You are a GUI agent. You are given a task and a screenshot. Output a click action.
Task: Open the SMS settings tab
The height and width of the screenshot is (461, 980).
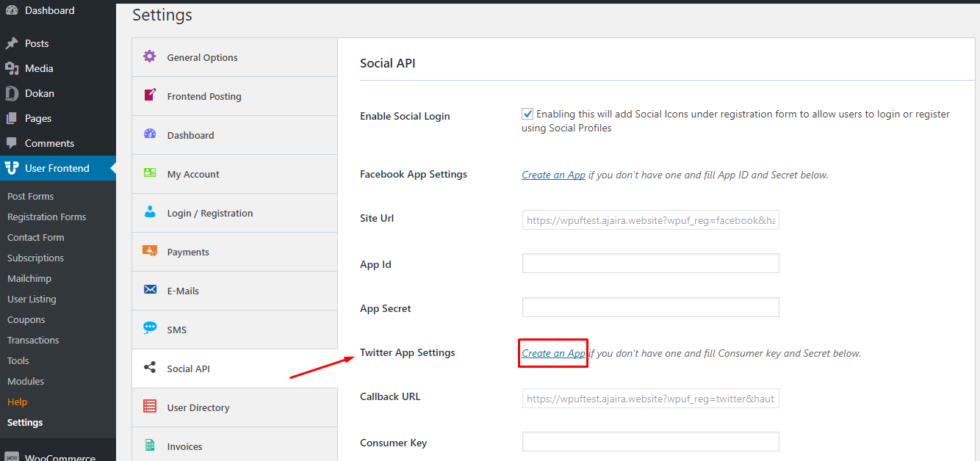pyautogui.click(x=234, y=330)
